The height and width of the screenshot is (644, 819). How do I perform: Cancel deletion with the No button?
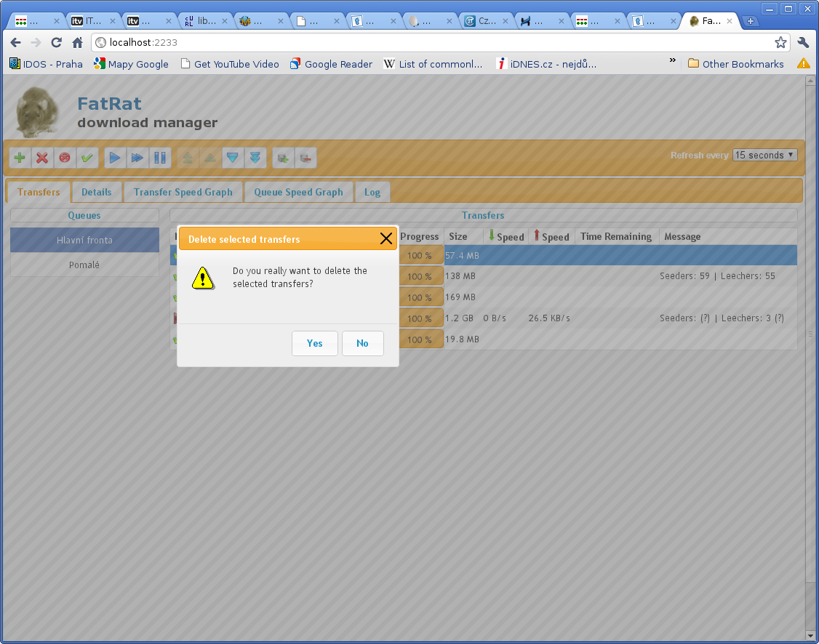[x=362, y=343]
